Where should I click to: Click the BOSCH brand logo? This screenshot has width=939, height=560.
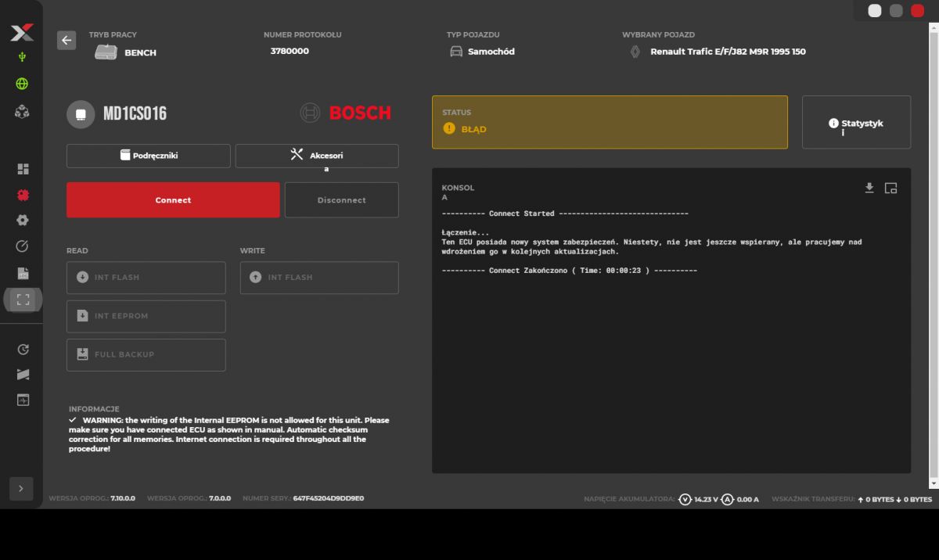click(x=345, y=113)
